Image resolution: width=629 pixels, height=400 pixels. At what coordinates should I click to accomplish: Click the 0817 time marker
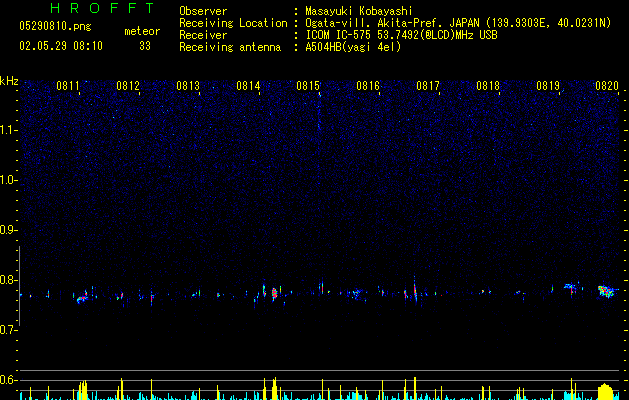coord(428,86)
